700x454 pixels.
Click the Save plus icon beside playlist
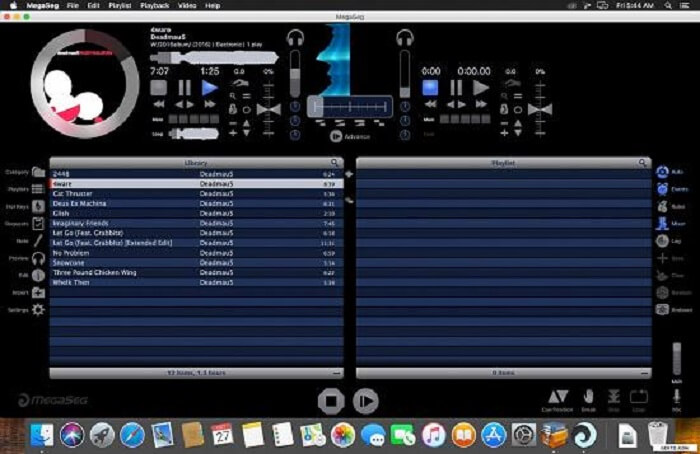(662, 258)
